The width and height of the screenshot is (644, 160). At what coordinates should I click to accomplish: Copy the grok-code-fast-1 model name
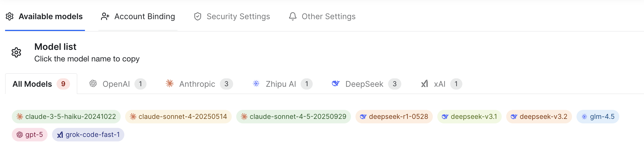pos(88,135)
